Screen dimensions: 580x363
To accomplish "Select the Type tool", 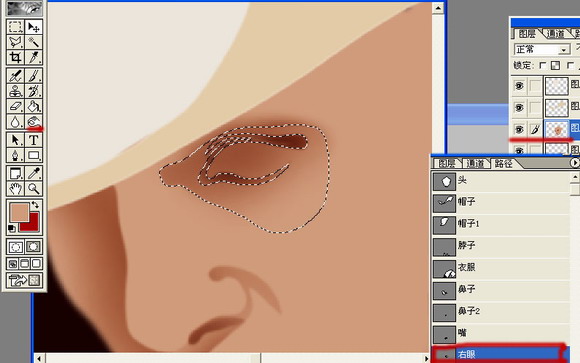I will click(34, 140).
